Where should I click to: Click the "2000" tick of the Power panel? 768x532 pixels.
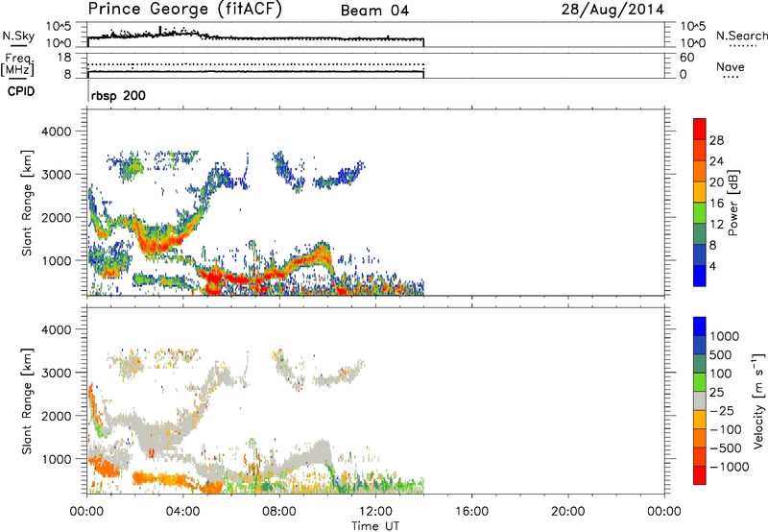coord(56,217)
